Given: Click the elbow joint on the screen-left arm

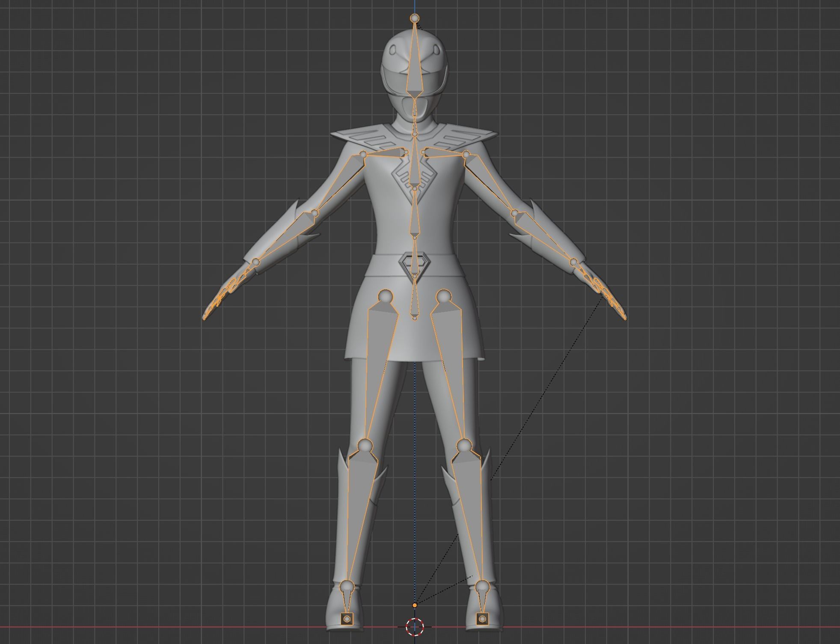Looking at the screenshot, I should (315, 213).
